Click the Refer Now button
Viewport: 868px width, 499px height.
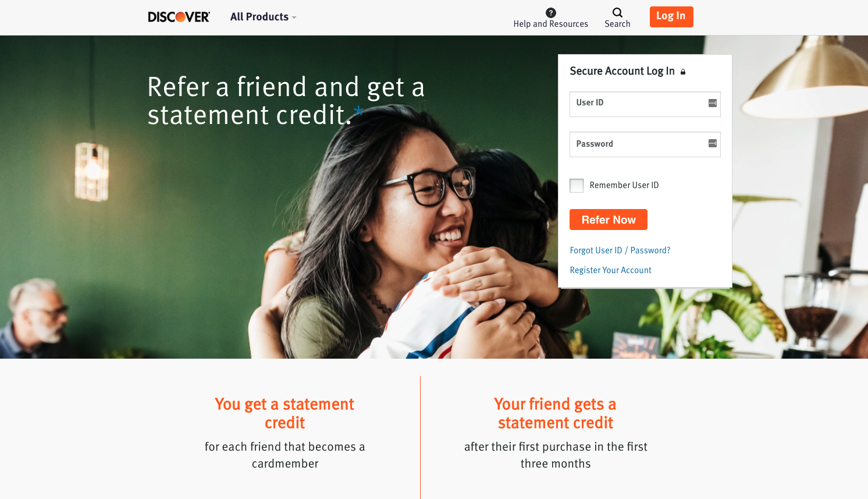point(609,220)
